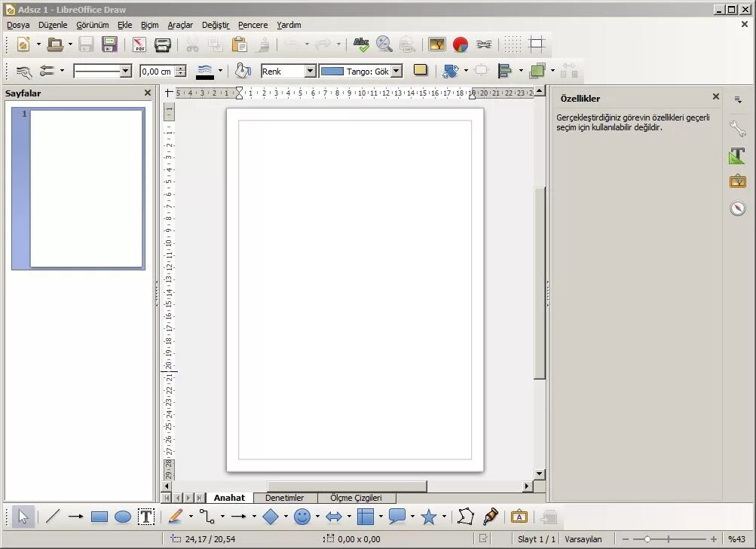Open sidebar Navigator compass icon
Screen dimensions: 756x549
(738, 208)
